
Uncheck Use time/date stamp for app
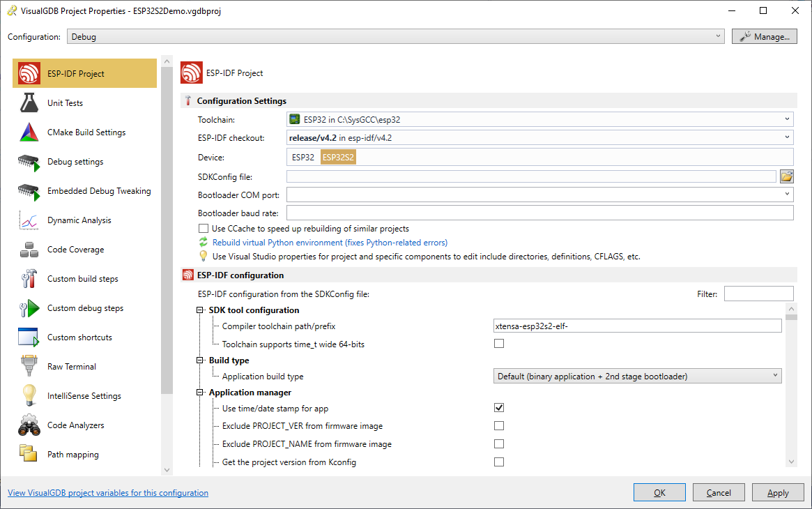(x=498, y=407)
